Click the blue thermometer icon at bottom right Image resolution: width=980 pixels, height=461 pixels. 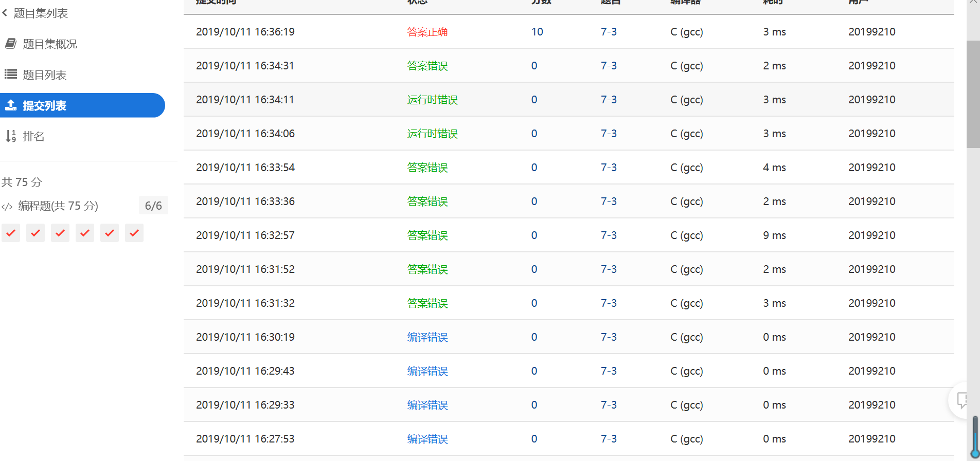click(974, 437)
